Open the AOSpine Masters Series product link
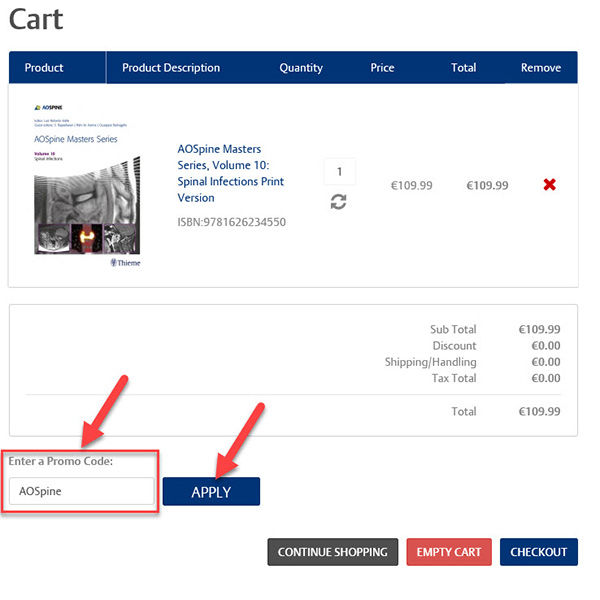The height and width of the screenshot is (600, 600). (x=231, y=174)
